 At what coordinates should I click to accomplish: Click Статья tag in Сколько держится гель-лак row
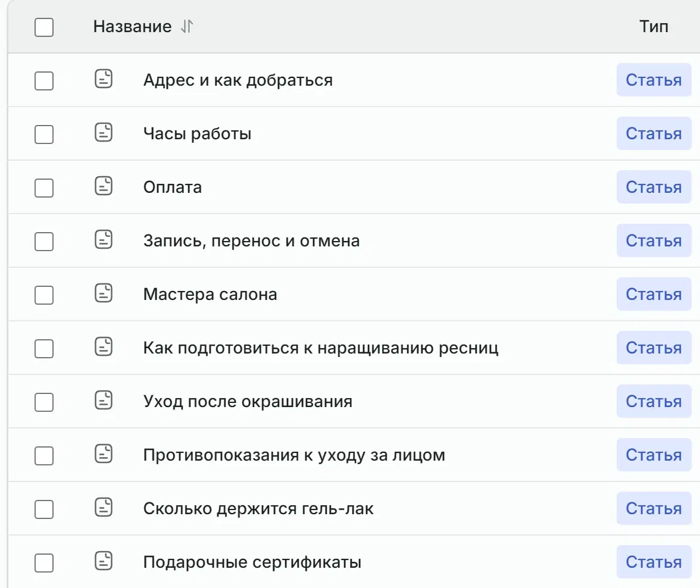click(654, 508)
